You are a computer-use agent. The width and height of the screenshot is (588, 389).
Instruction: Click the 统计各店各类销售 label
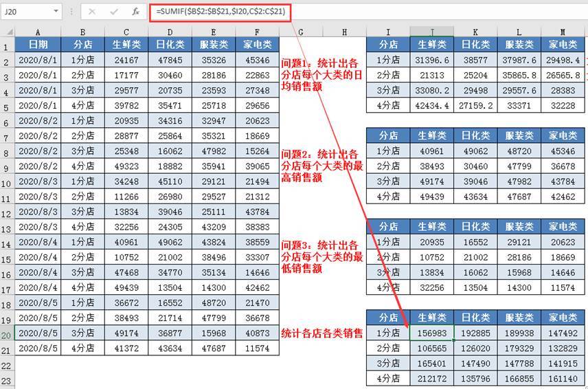click(x=321, y=333)
